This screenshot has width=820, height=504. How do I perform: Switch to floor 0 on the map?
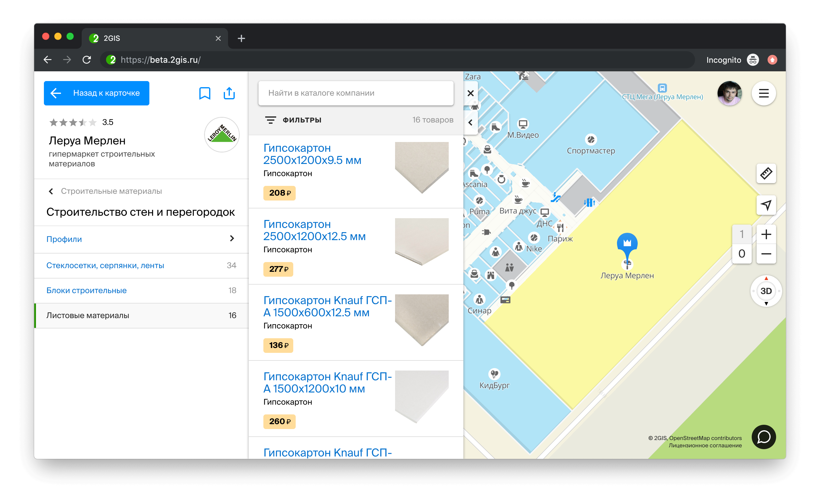click(741, 254)
